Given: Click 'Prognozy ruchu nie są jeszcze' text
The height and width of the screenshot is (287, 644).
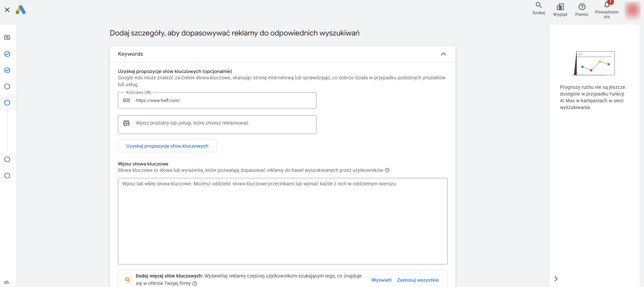Looking at the screenshot, I should 592,87.
